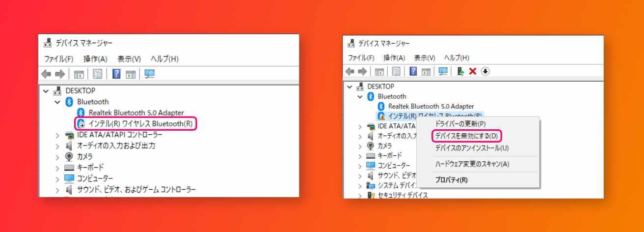Expand オーディオの入力および出力 in left window
Viewport: 644px width, 232px height.
coord(58,145)
